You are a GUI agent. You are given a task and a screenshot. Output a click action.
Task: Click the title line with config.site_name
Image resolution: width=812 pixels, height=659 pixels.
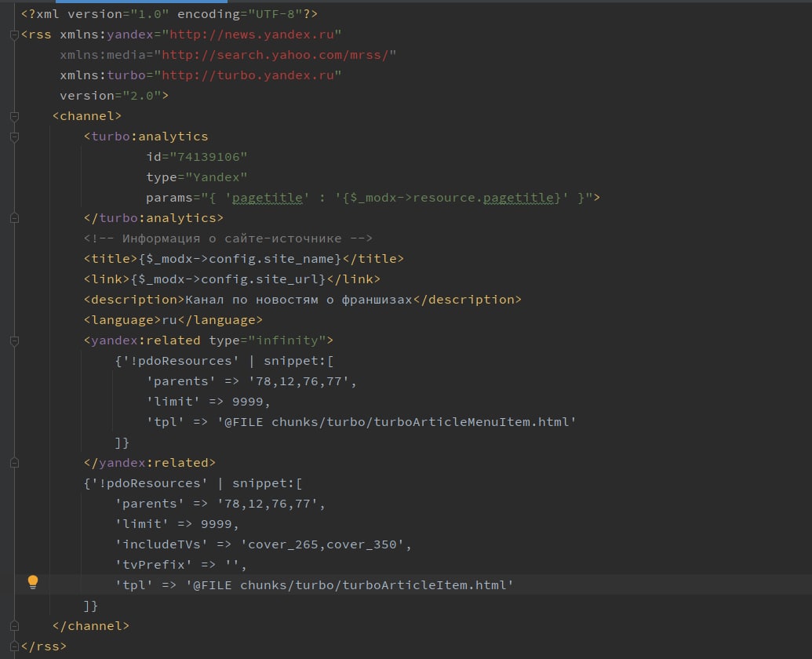coord(244,259)
